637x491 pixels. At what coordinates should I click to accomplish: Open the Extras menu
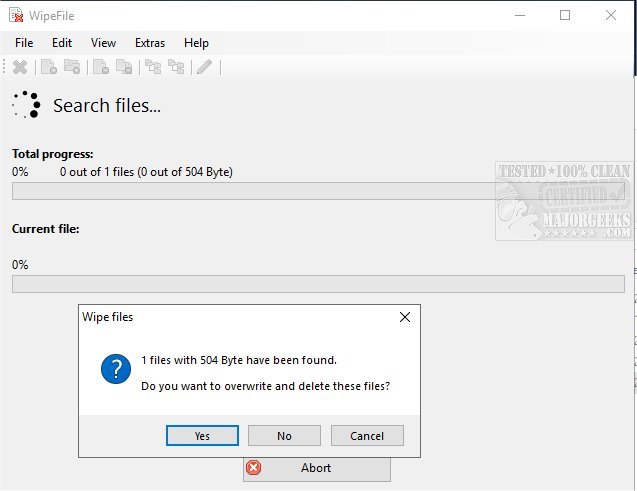pos(150,43)
